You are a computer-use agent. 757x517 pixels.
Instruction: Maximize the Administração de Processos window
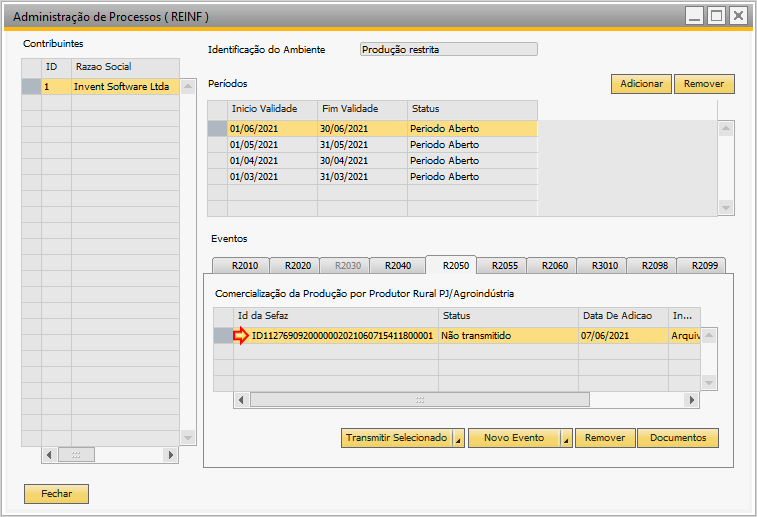point(716,16)
